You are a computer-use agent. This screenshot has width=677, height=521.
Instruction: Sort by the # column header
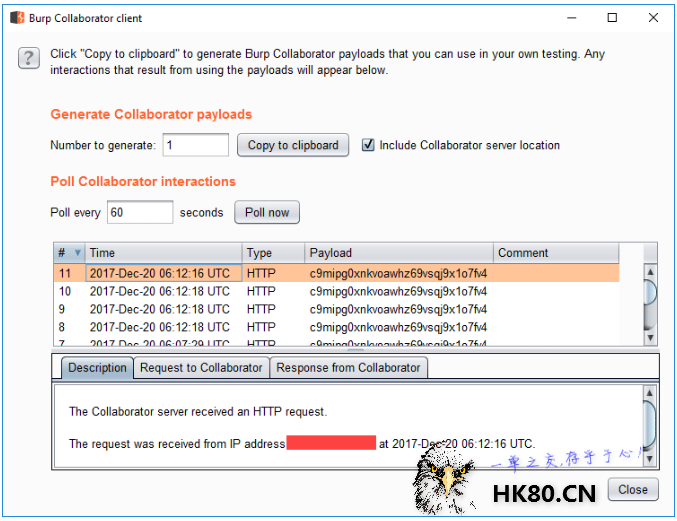point(70,253)
